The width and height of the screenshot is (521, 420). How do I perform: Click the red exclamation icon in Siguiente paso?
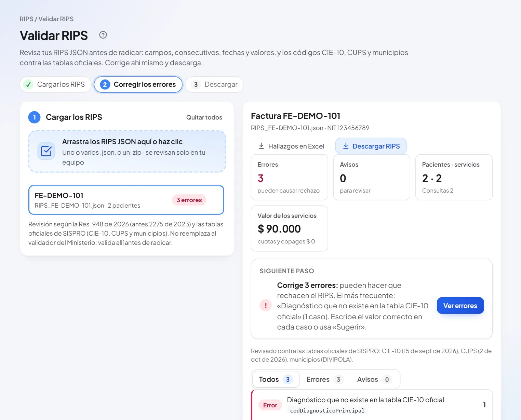coord(266,305)
